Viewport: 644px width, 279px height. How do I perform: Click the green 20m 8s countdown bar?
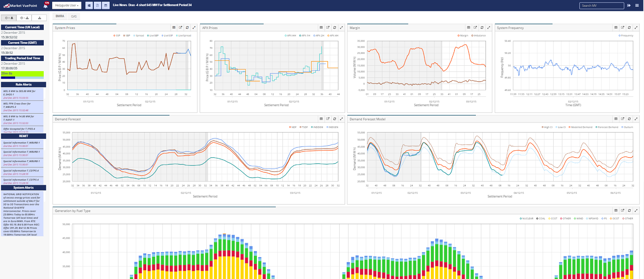[22, 73]
